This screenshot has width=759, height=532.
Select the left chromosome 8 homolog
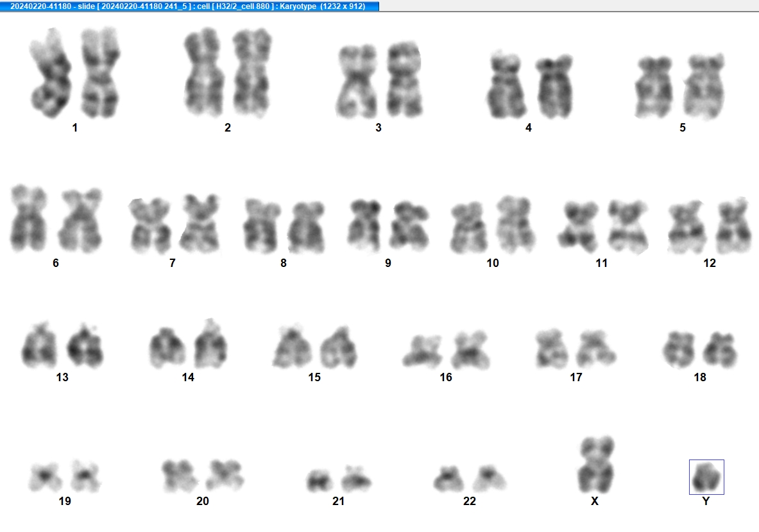point(262,226)
